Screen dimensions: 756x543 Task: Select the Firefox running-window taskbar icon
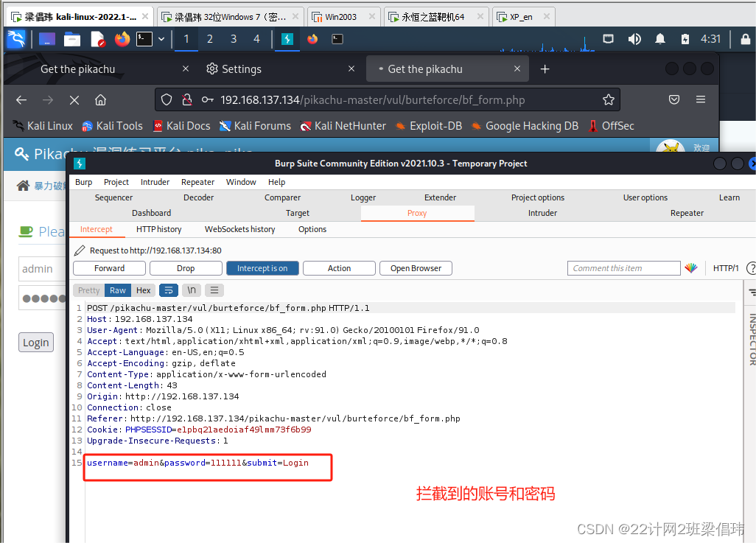tap(312, 39)
